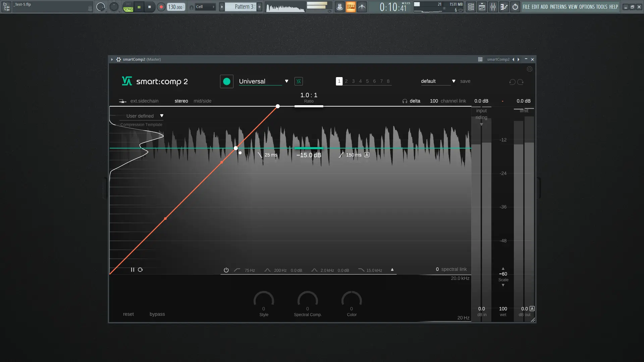Click the plugin settings gear icon
Viewport: 644px width, 362px height.
529,69
